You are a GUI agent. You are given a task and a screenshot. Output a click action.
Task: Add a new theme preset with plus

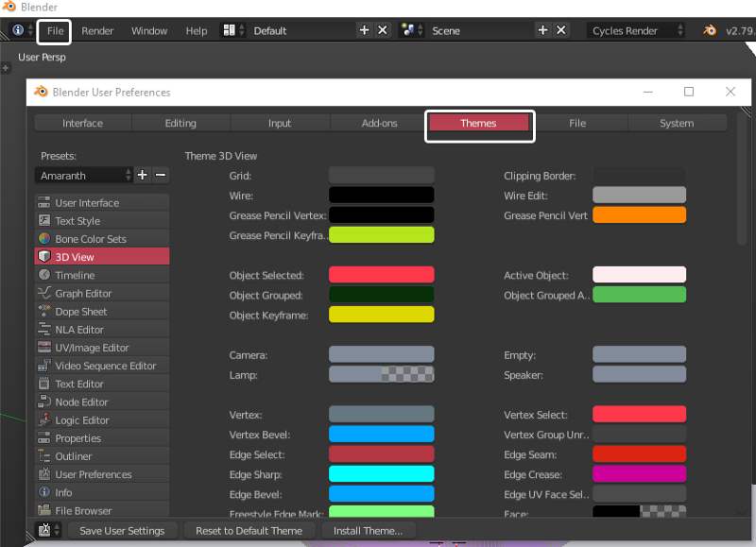click(x=143, y=175)
